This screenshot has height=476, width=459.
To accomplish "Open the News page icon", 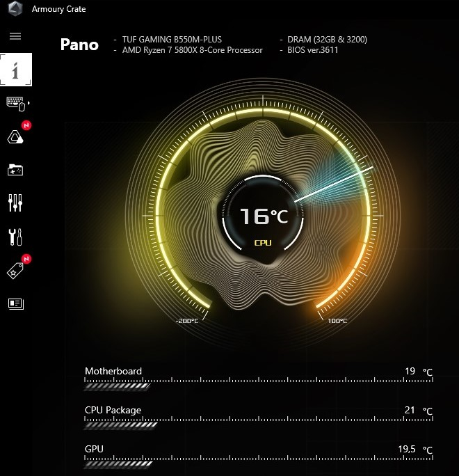I will 16,303.
